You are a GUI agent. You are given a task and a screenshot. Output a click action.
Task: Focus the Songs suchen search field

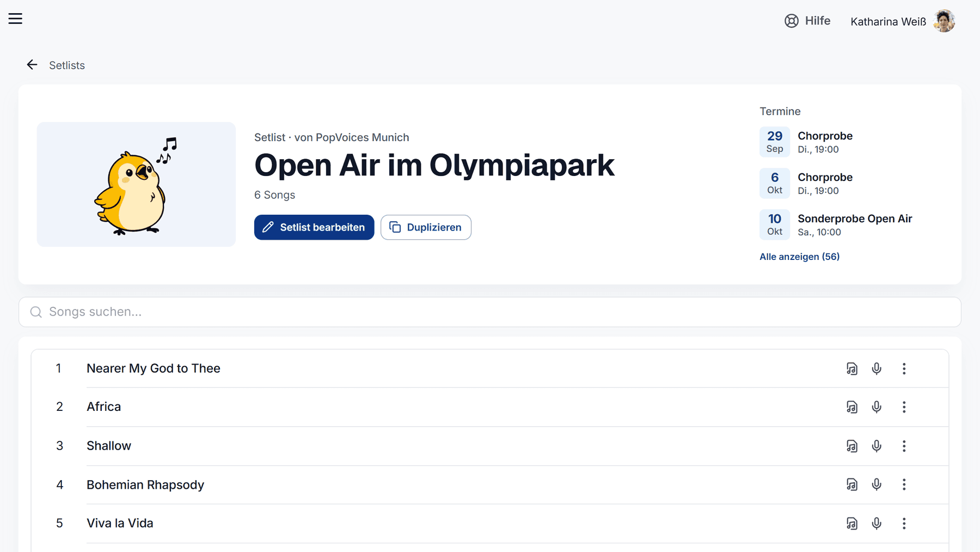(490, 312)
